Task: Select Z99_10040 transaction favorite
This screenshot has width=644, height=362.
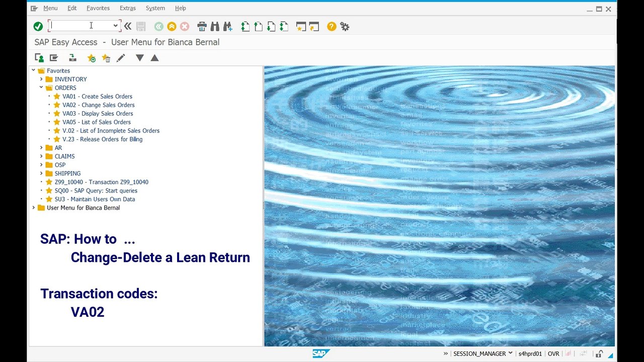Action: pos(101,182)
